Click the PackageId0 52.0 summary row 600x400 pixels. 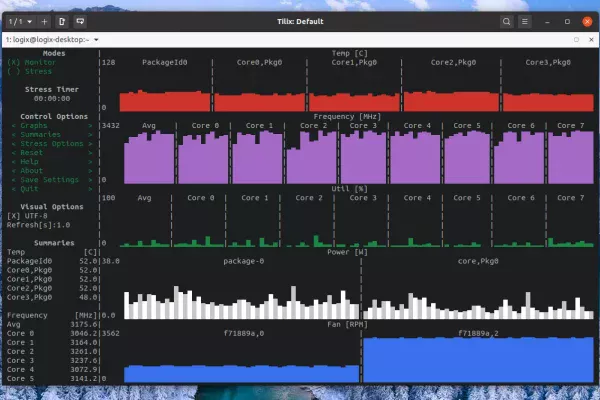52,261
